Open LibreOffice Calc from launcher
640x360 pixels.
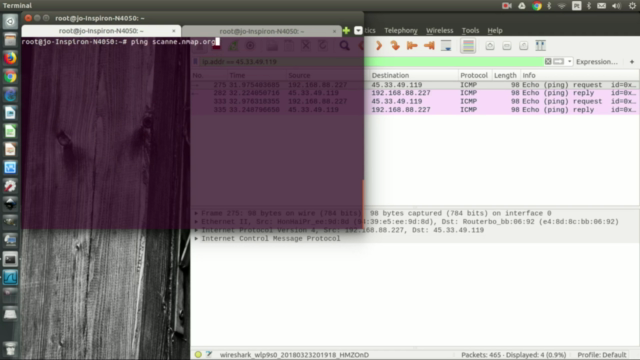point(10,131)
